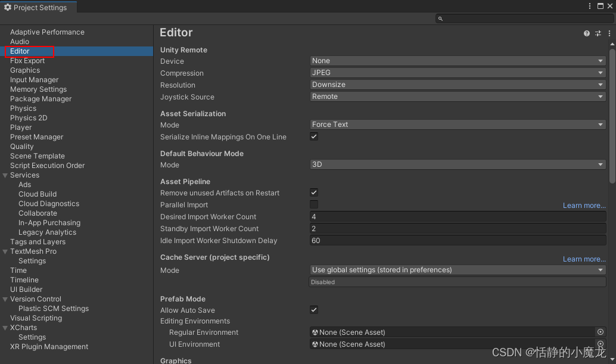Open Input Manager settings
Image resolution: width=616 pixels, height=364 pixels.
[34, 80]
